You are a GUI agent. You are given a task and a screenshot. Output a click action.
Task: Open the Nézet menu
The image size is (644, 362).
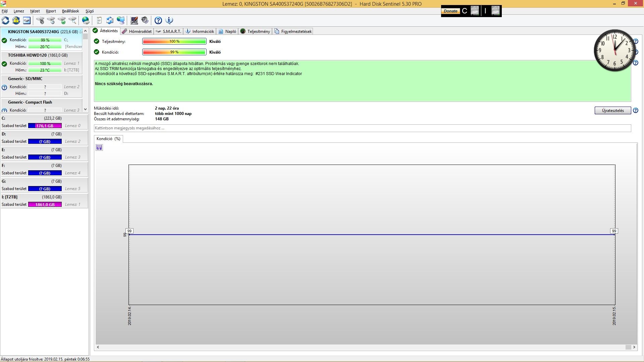[35, 11]
